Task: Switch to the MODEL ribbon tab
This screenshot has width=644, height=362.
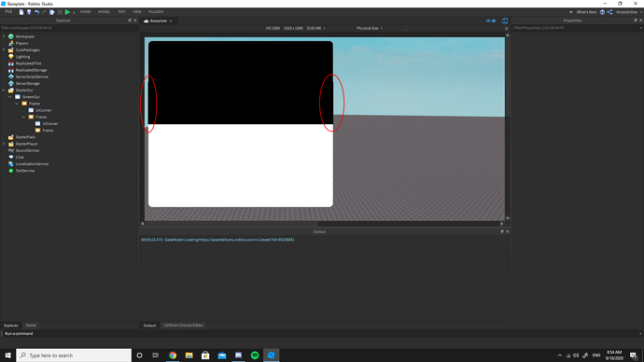Action: coord(104,12)
